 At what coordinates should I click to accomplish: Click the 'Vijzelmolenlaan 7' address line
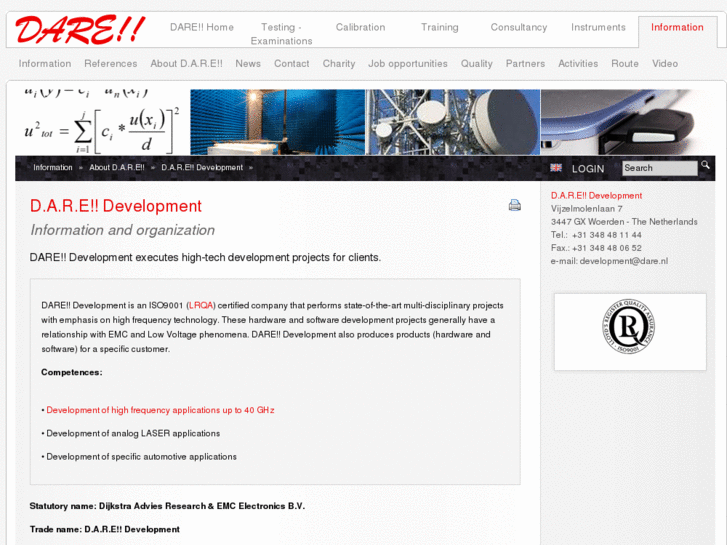[587, 209]
